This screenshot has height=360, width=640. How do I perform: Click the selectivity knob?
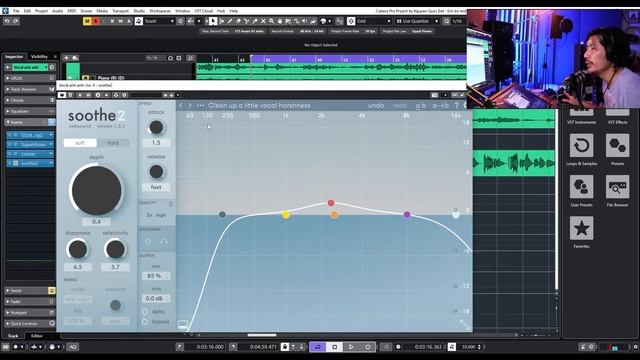[x=115, y=249]
